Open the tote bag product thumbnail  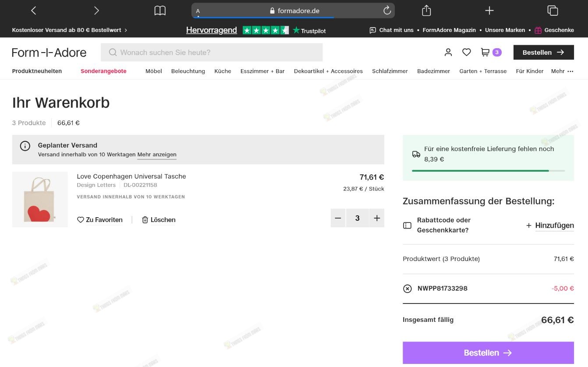click(40, 199)
